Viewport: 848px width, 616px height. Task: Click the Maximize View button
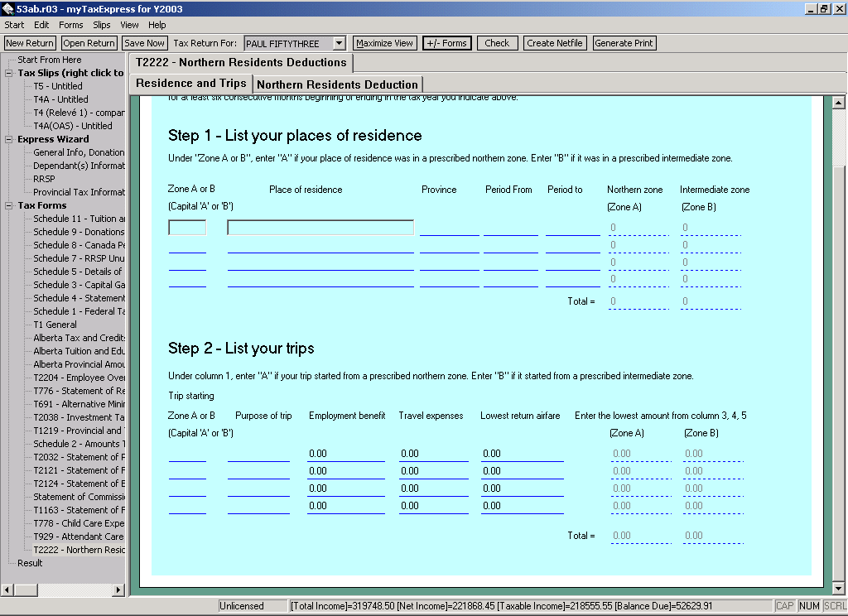[384, 43]
